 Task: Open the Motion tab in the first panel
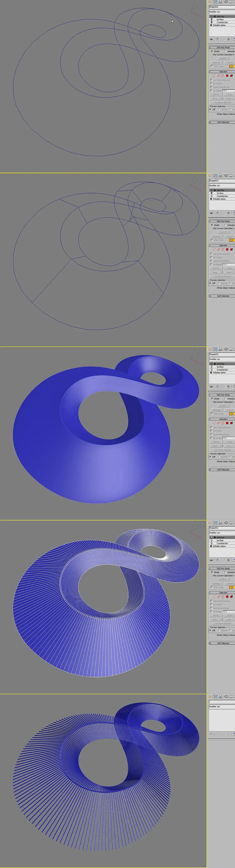(226, 2)
